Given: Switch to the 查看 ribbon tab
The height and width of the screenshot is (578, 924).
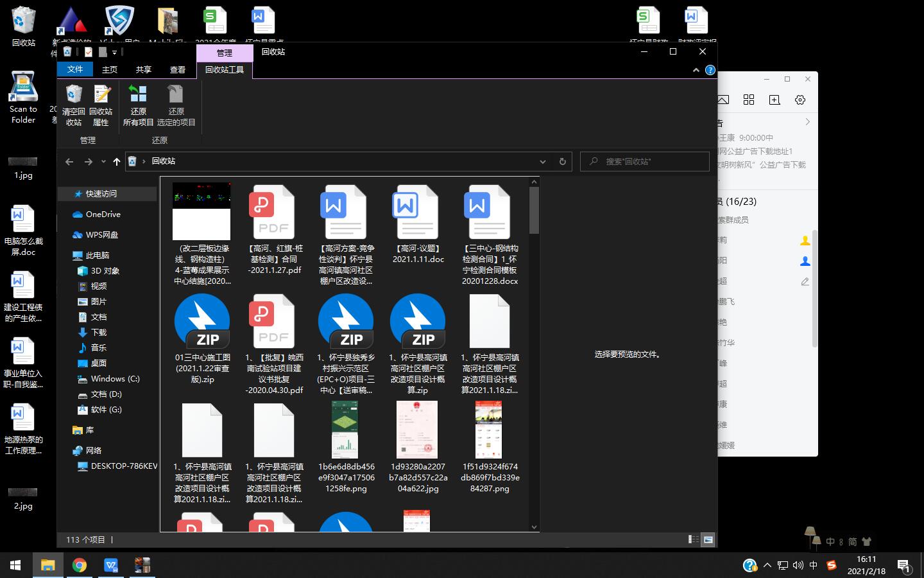Looking at the screenshot, I should (178, 69).
